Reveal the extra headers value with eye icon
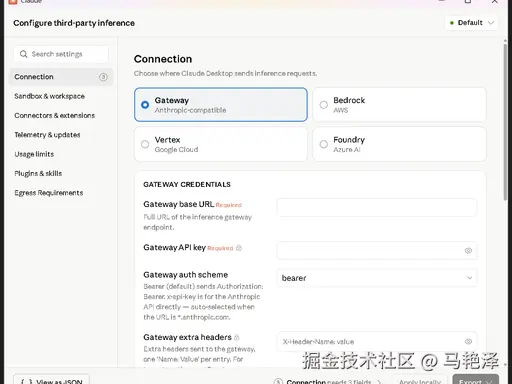Viewport: 512px width, 384px height. (468, 342)
